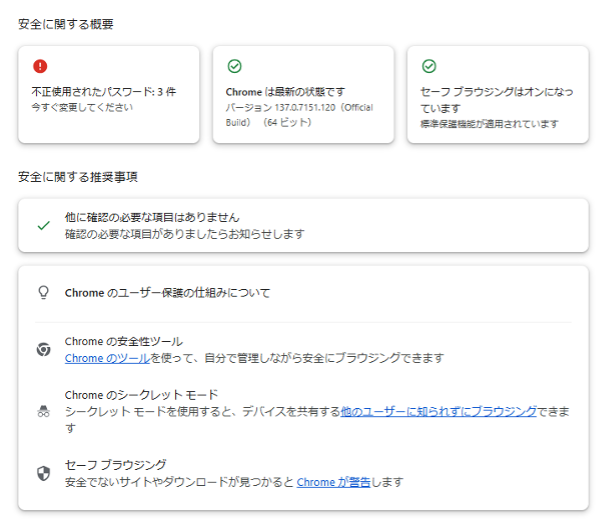Click the incognito icon beside シークレット モード
Image resolution: width=604 pixels, height=528 pixels.
44,412
